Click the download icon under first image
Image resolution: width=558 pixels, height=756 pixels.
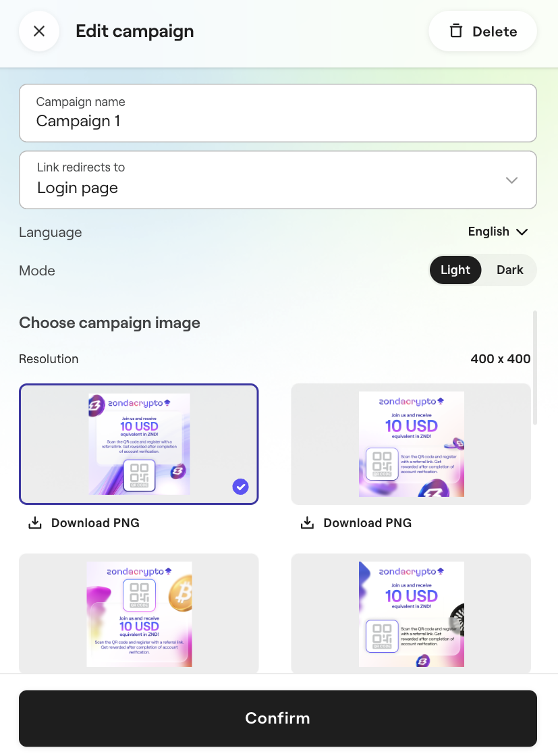point(35,522)
